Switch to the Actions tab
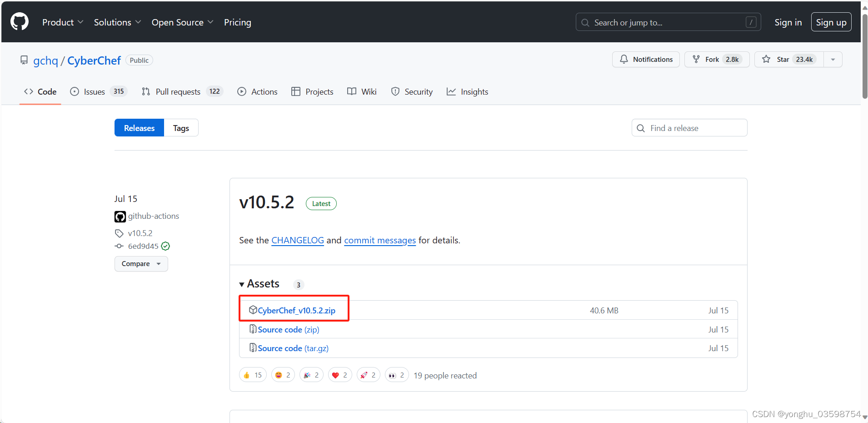 point(257,92)
